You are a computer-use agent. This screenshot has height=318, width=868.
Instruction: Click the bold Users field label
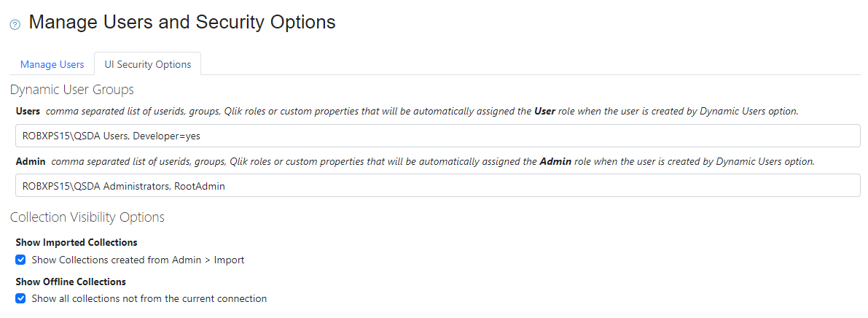[x=28, y=112]
